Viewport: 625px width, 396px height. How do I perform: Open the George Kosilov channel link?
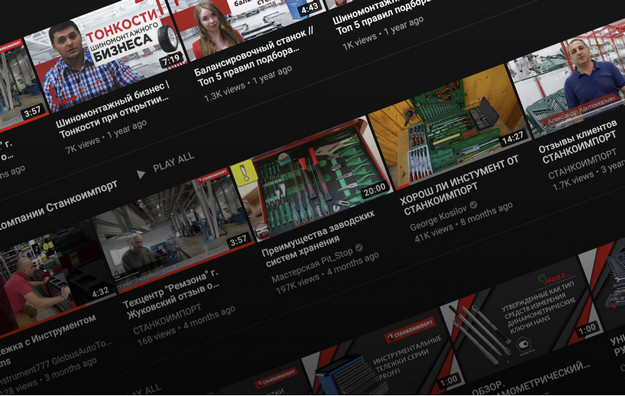click(x=438, y=218)
